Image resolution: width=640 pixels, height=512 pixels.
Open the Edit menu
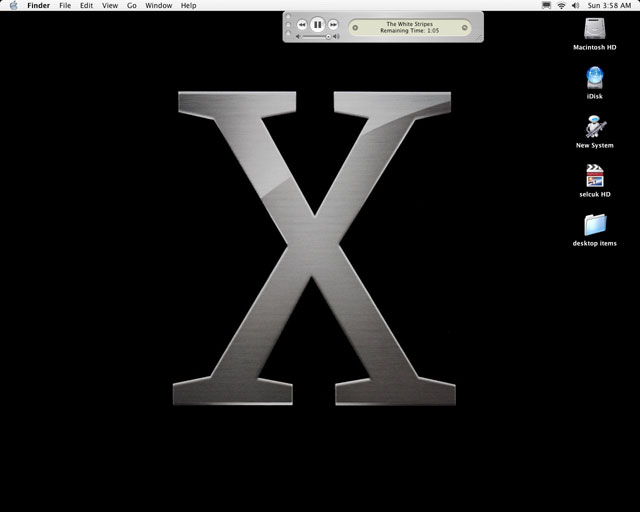(x=86, y=5)
